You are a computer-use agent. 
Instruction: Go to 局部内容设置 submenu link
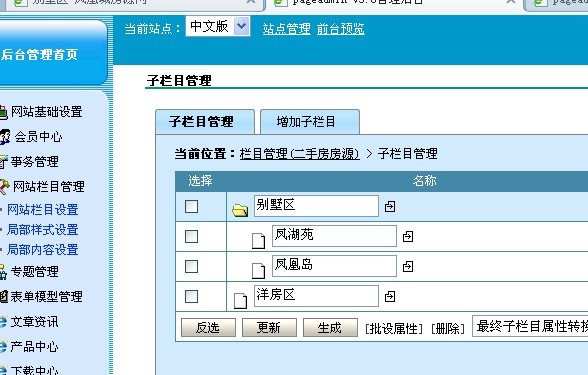click(42, 249)
